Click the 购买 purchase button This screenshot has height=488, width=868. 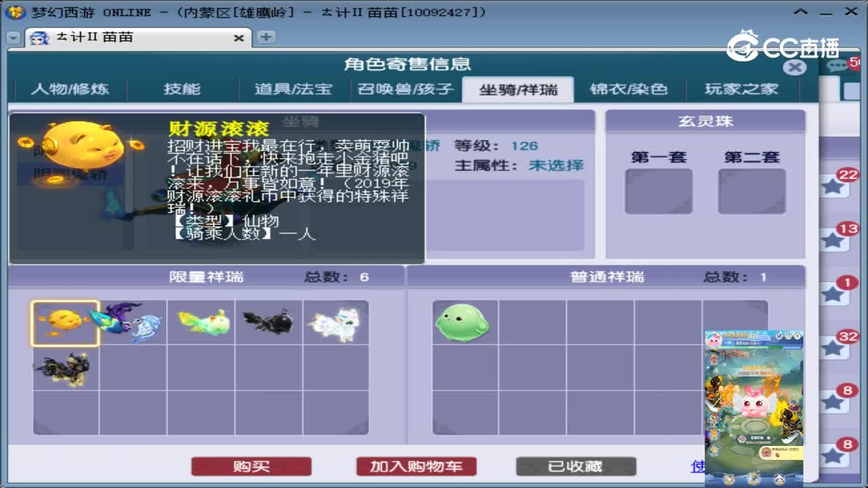pos(252,466)
